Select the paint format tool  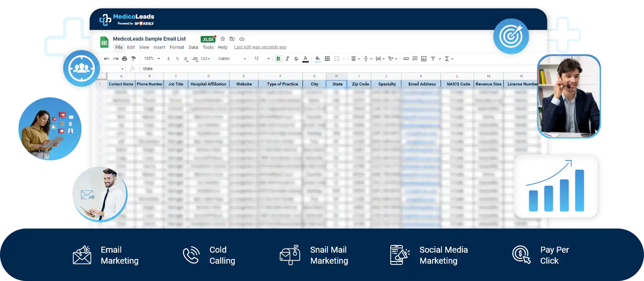click(134, 59)
